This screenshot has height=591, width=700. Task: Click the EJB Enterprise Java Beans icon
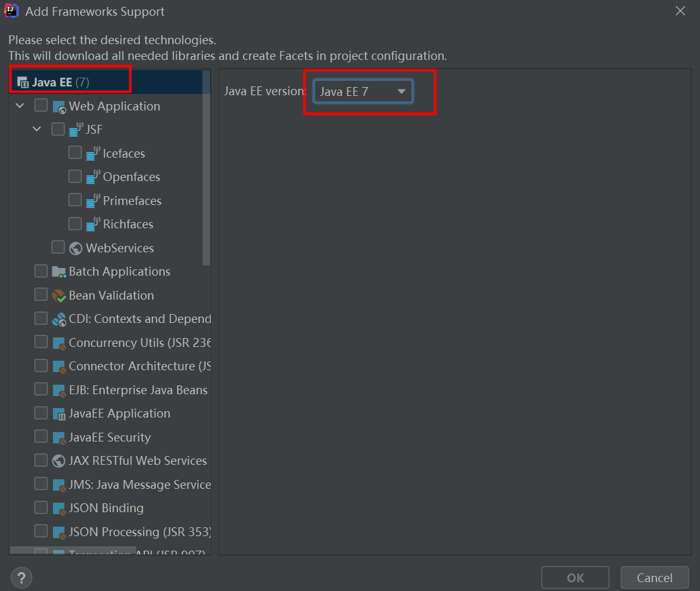59,390
